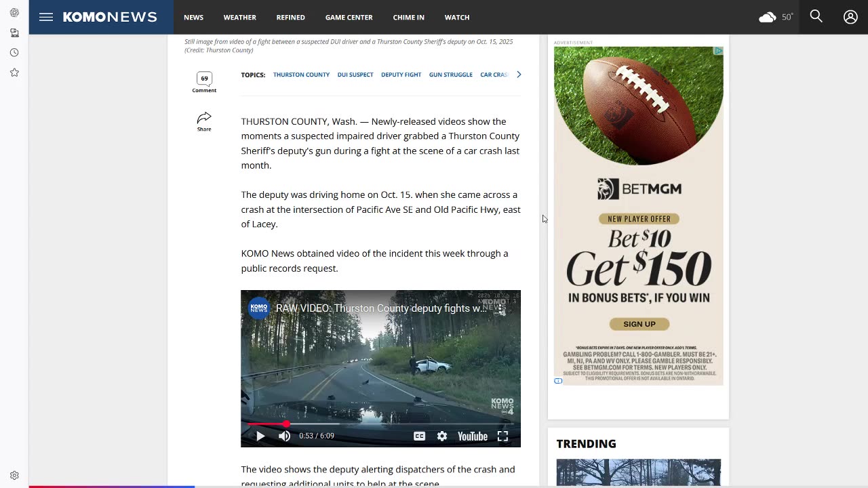Click the "Still image from video" caption text

[x=349, y=45]
